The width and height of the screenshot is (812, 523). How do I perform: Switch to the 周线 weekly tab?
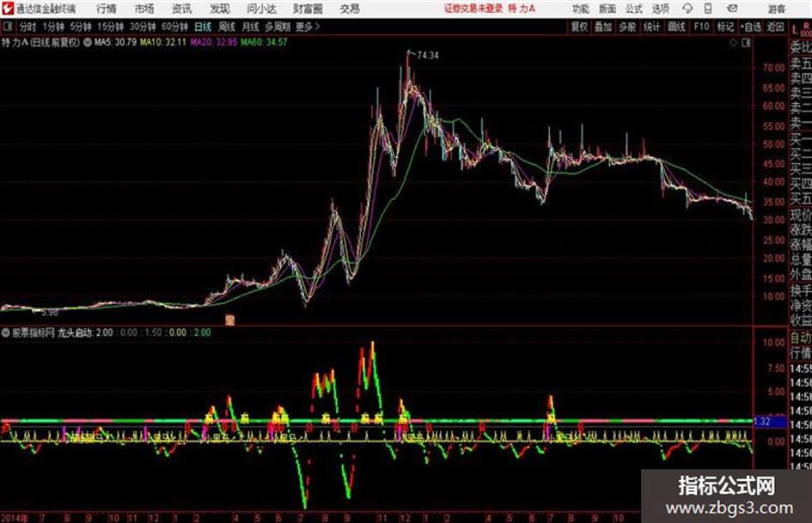click(x=227, y=27)
